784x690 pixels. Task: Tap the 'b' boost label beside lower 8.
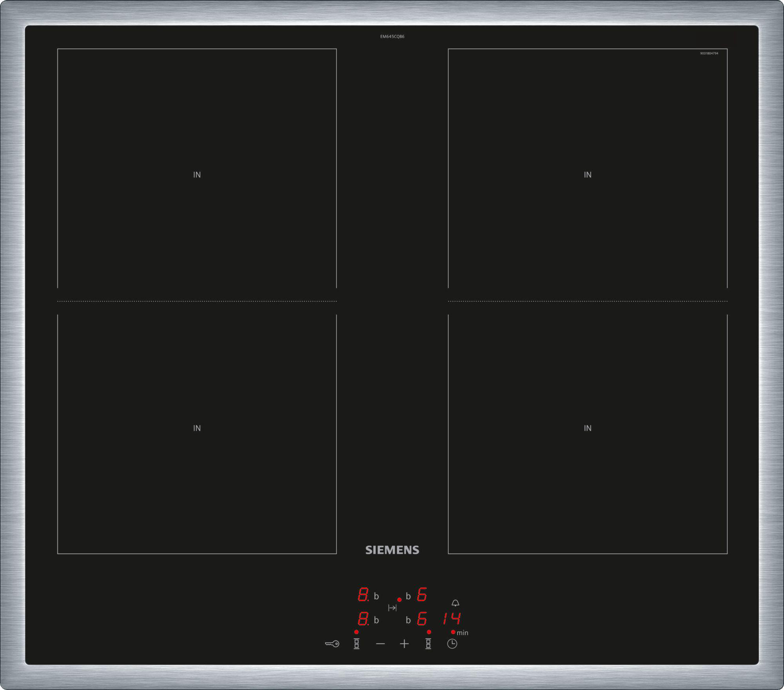(x=376, y=620)
